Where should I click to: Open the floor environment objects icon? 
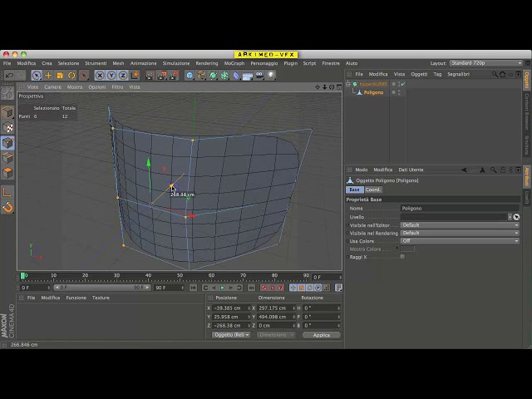[x=248, y=76]
